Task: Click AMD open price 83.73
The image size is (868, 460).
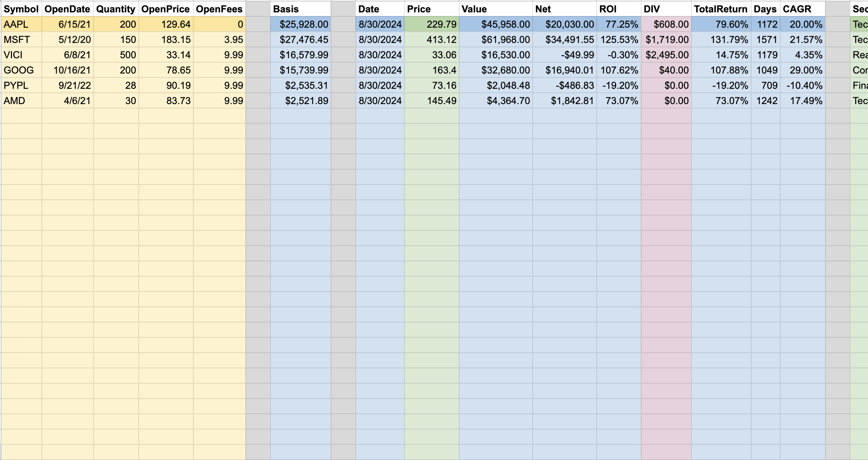Action: pos(166,101)
